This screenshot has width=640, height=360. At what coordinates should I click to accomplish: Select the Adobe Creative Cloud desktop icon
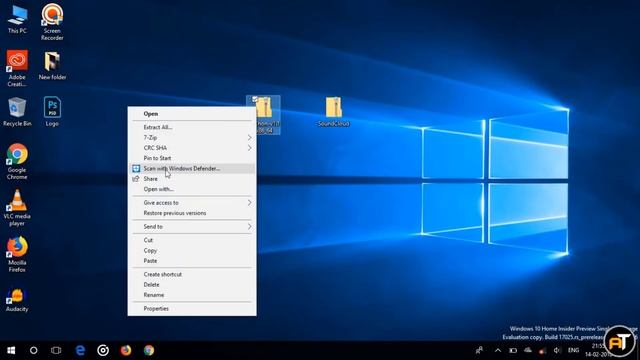click(17, 68)
